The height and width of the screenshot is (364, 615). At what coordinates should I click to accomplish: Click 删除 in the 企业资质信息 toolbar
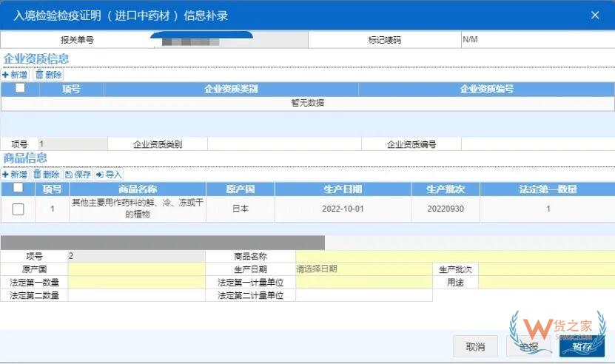coord(49,75)
